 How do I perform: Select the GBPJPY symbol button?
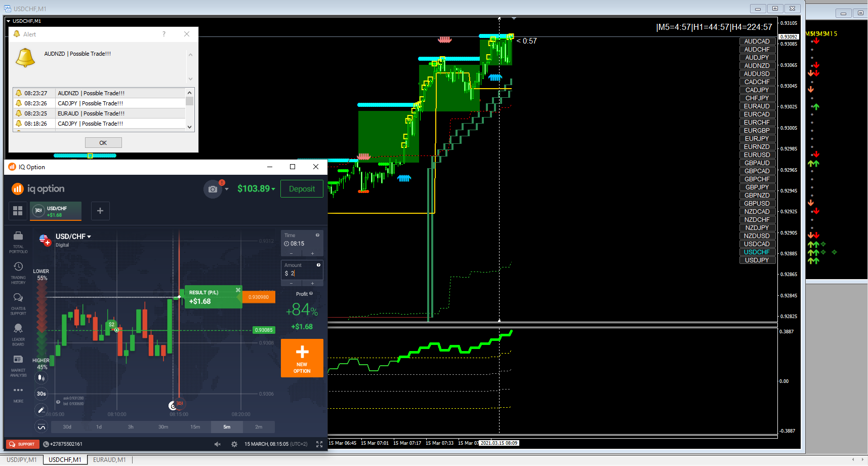coord(757,187)
